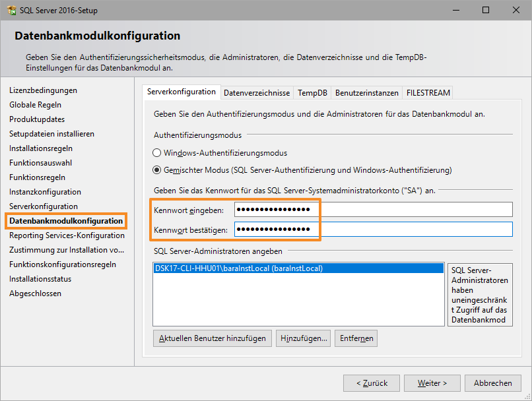
Task: Click the Kennwort eingeben password field
Action: coord(374,210)
